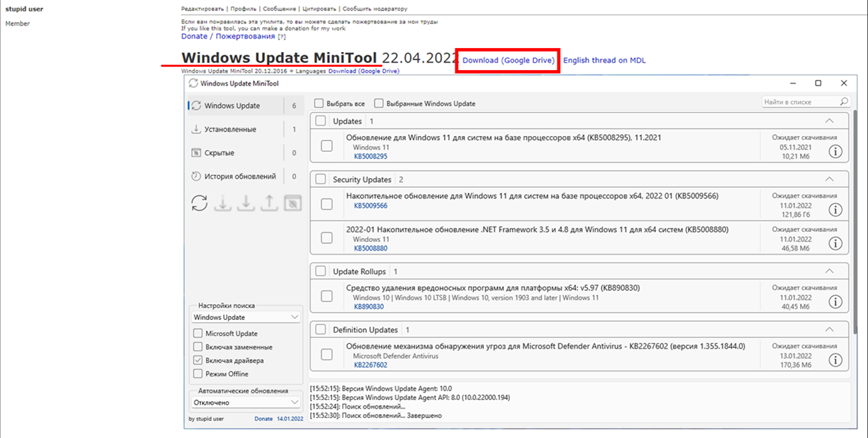Open the KB5009566 link
Viewport: 868px width, 438px height.
tap(371, 206)
